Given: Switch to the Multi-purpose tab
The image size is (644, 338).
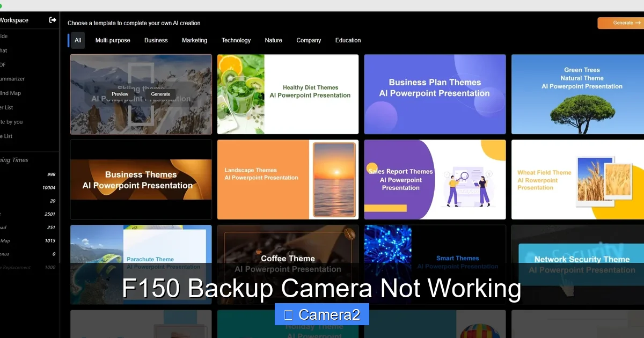Looking at the screenshot, I should pos(113,40).
